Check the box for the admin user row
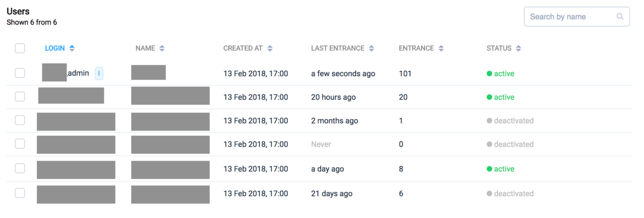The height and width of the screenshot is (218, 644). [20, 73]
